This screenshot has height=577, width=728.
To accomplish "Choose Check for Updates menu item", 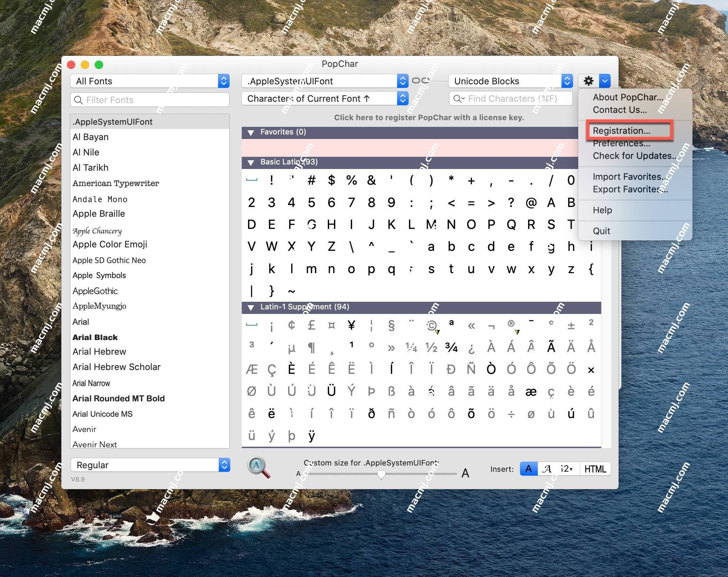I will tap(635, 156).
